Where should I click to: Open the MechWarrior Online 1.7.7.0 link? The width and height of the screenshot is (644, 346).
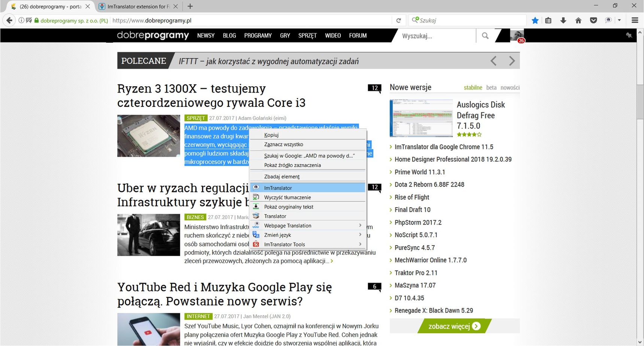pos(431,260)
